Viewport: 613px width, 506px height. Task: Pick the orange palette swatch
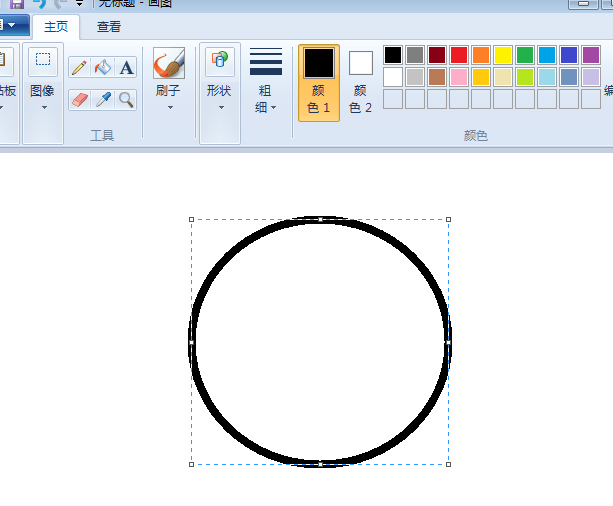tap(481, 55)
